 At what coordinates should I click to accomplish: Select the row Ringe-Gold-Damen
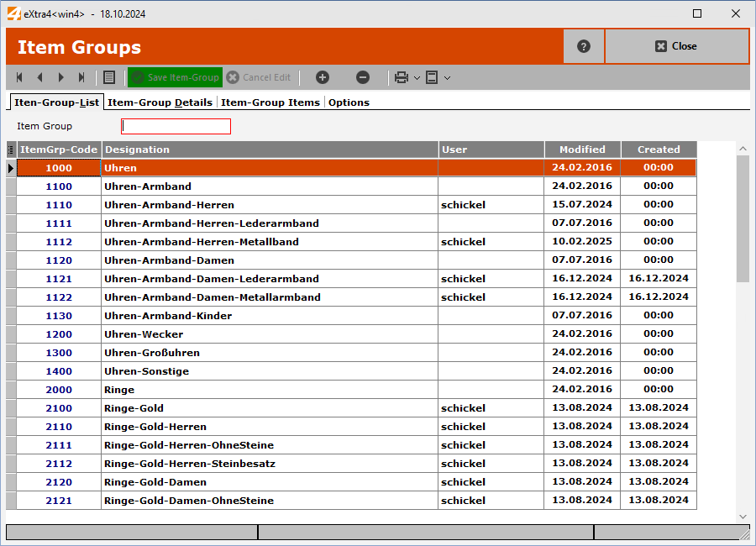(x=155, y=482)
